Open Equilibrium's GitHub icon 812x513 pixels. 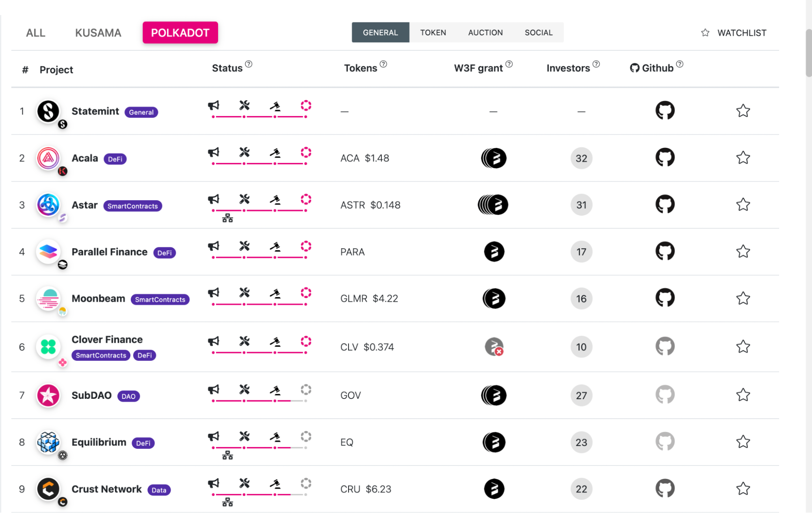(x=665, y=442)
